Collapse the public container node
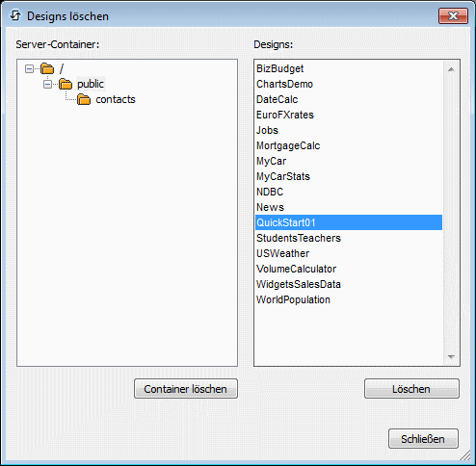The image size is (476, 466). [47, 85]
